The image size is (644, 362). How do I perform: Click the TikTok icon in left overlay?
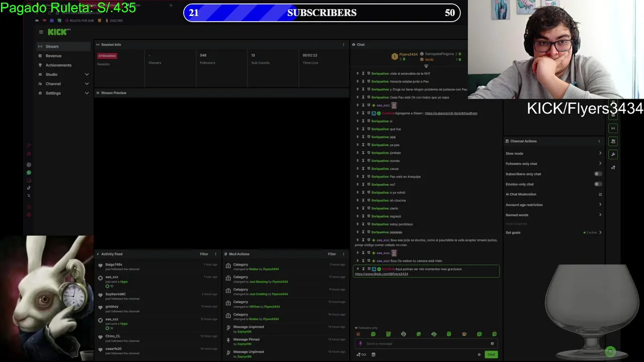click(x=29, y=188)
